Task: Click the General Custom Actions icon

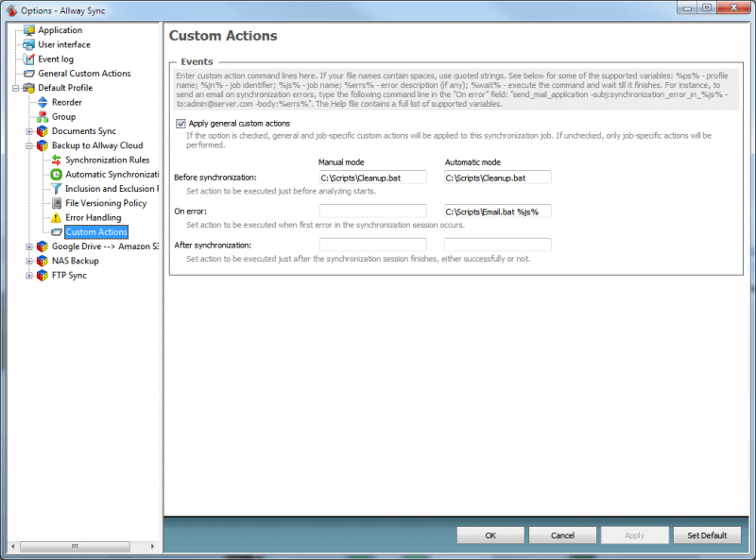Action: coord(29,74)
